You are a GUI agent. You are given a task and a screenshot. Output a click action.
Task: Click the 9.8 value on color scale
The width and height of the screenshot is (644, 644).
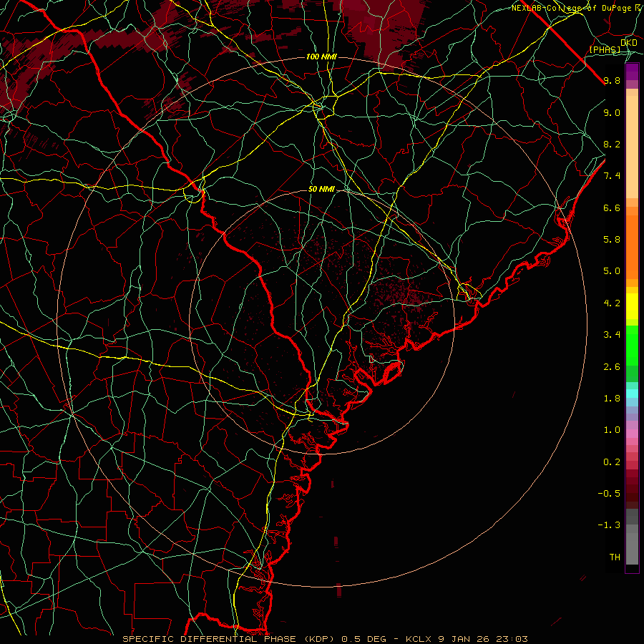[612, 80]
